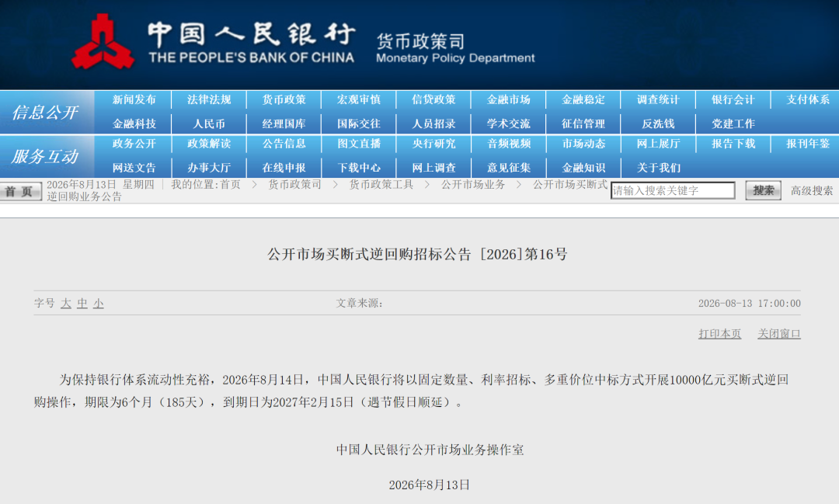Viewport: 839px width, 504px height.
Task: Go to 征信管理 page
Action: [583, 123]
